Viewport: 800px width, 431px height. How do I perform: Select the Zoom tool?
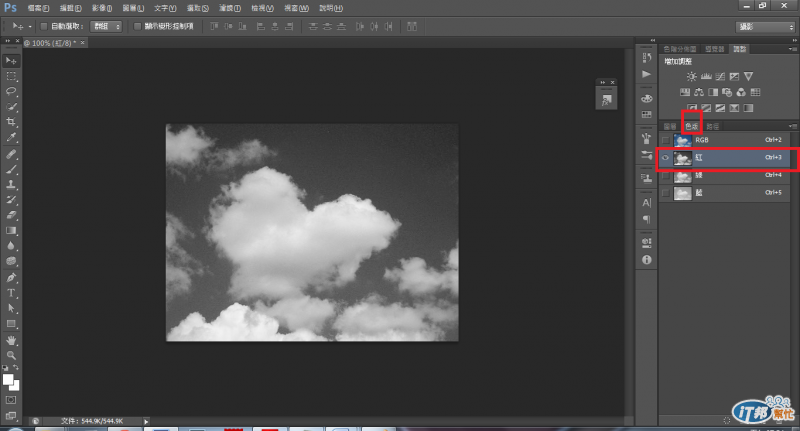click(11, 356)
